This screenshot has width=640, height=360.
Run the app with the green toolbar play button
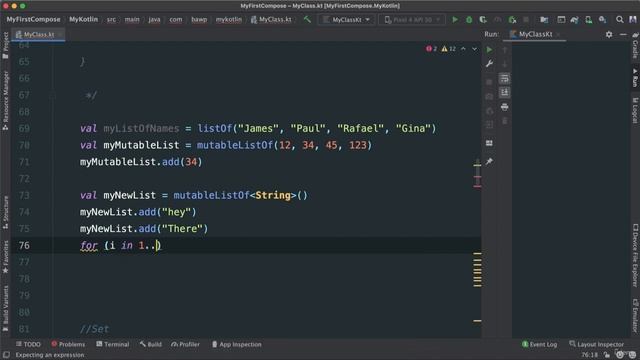(455, 20)
